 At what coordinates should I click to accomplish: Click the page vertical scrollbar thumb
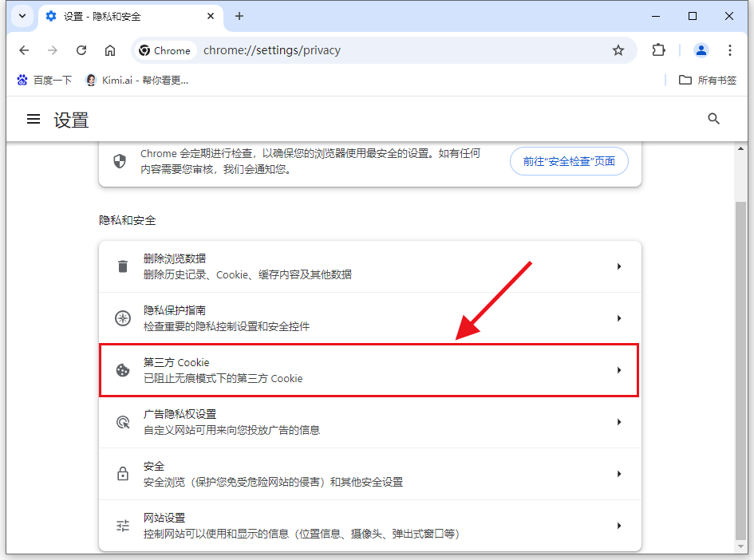tap(740, 371)
